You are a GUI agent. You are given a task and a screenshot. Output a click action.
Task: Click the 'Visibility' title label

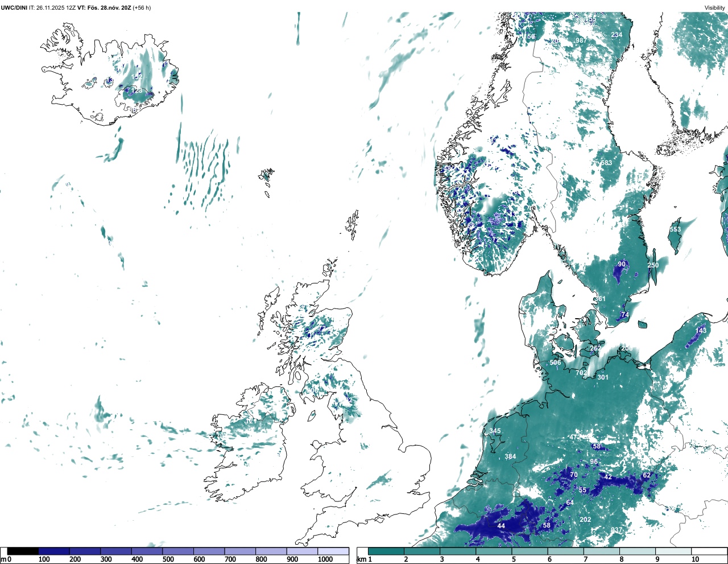(x=714, y=7)
